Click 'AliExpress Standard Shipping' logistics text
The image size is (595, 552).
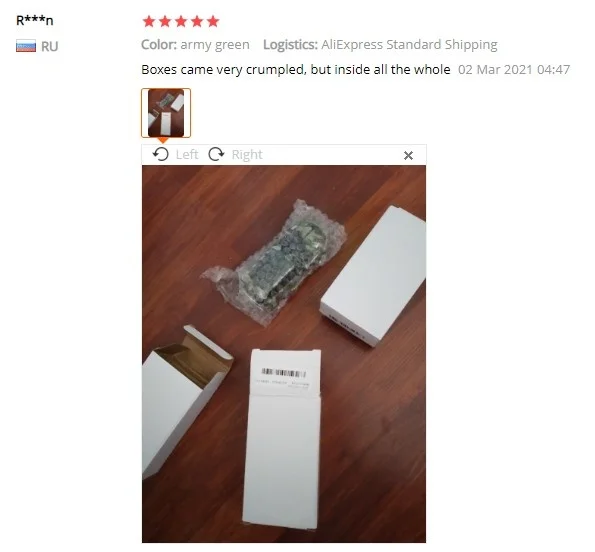[x=409, y=45]
